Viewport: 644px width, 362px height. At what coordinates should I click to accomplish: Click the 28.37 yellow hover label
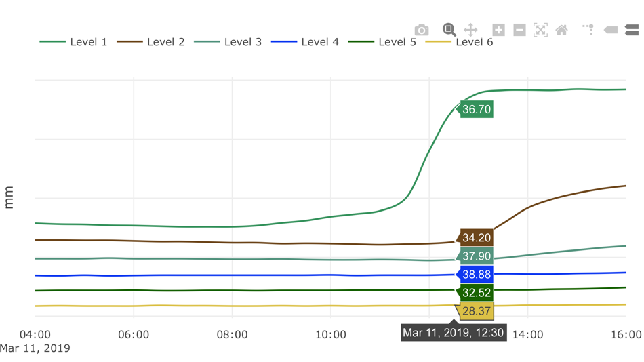pos(477,311)
